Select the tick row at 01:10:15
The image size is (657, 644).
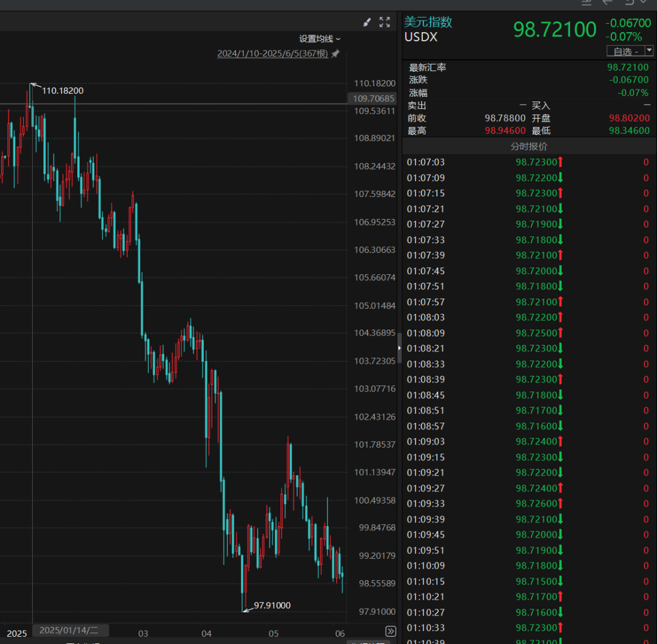[x=529, y=581]
